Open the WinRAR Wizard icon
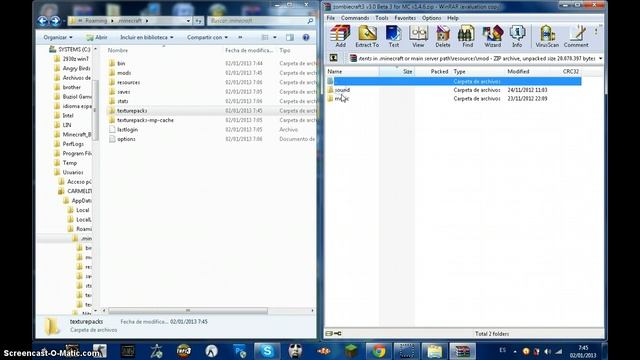 492,36
